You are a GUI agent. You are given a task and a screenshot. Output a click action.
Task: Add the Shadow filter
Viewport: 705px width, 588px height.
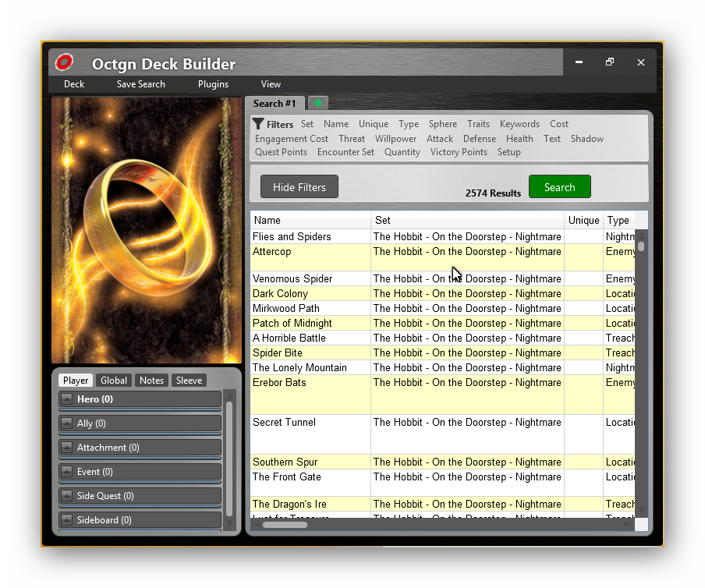(x=587, y=139)
